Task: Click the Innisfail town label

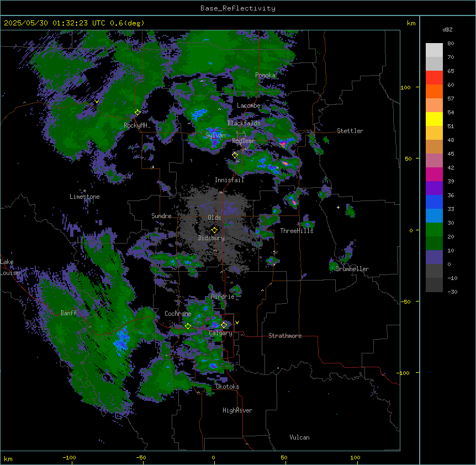Action: [230, 180]
